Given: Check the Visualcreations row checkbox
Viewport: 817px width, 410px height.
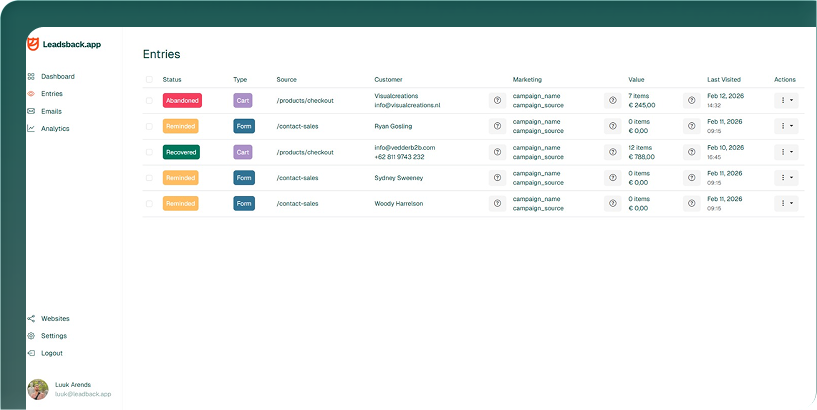Looking at the screenshot, I should click(150, 101).
